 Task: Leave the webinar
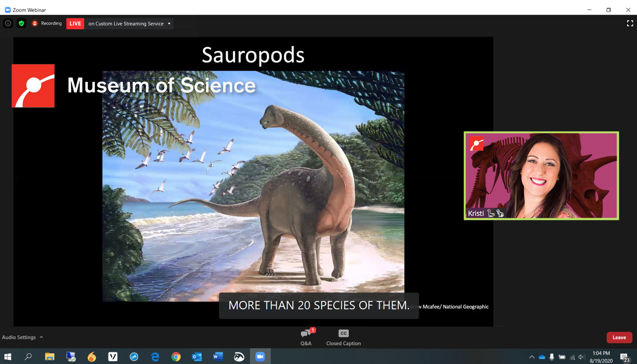619,337
